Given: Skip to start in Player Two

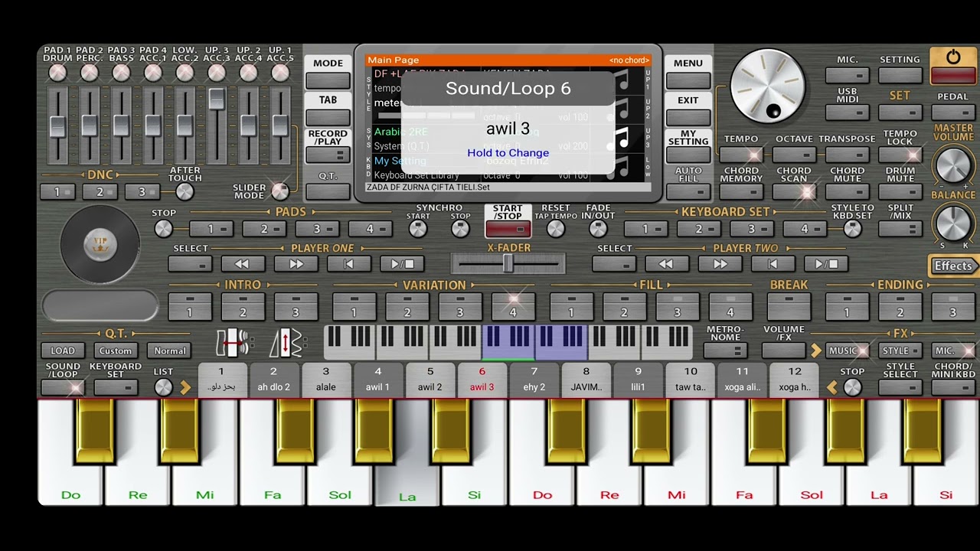Looking at the screenshot, I should pos(773,264).
